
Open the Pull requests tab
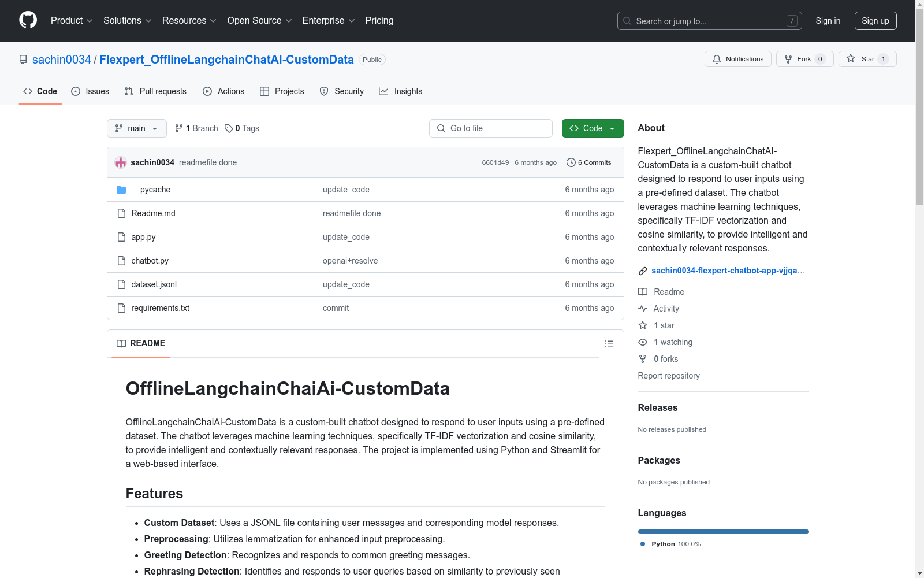point(155,91)
